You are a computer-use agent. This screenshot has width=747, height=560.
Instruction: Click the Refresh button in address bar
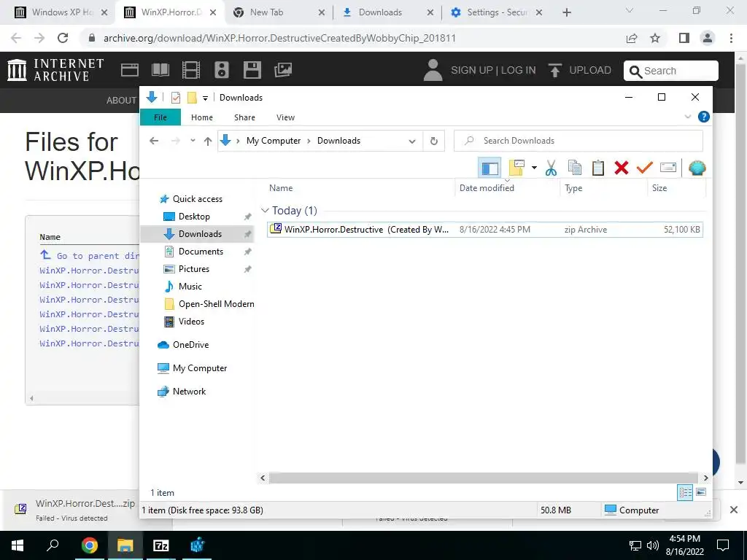[x=433, y=141]
